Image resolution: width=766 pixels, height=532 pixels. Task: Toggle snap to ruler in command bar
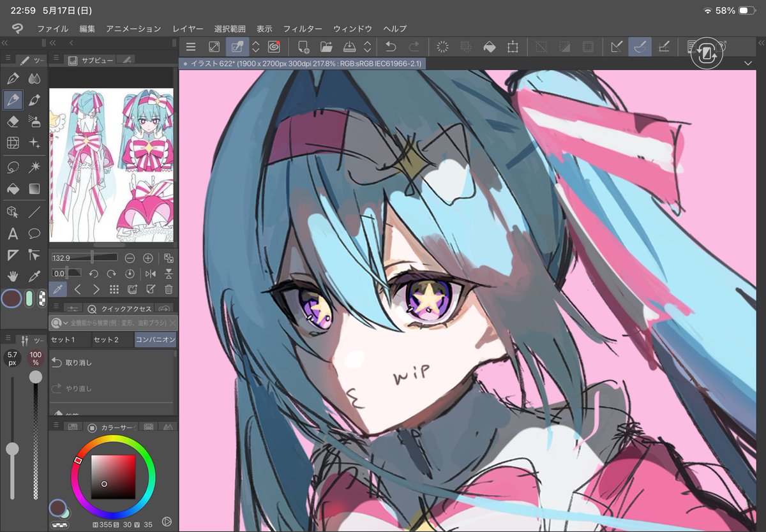pos(617,47)
